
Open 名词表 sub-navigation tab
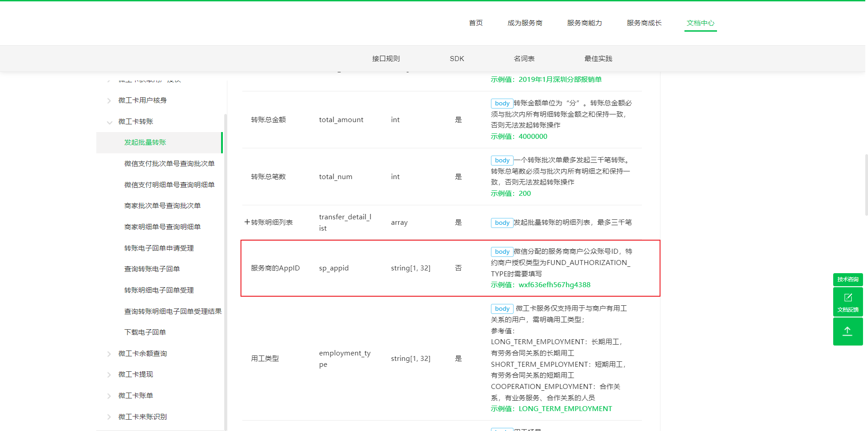pyautogui.click(x=524, y=58)
